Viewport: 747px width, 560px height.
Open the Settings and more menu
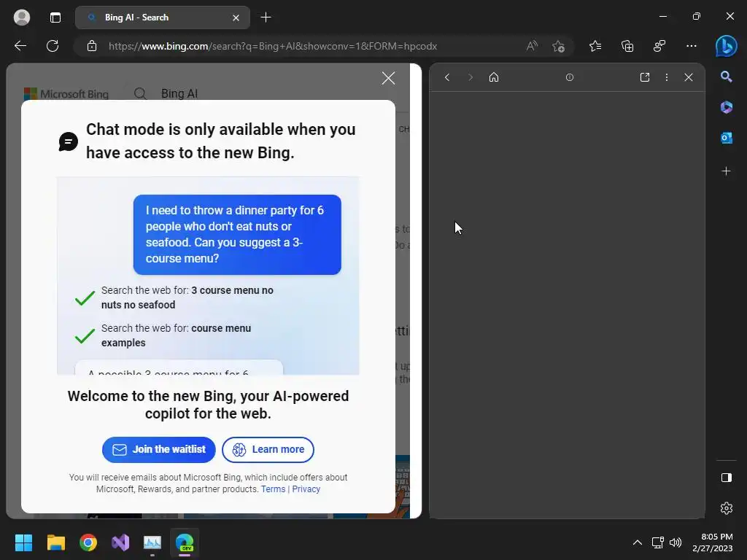pyautogui.click(x=692, y=46)
